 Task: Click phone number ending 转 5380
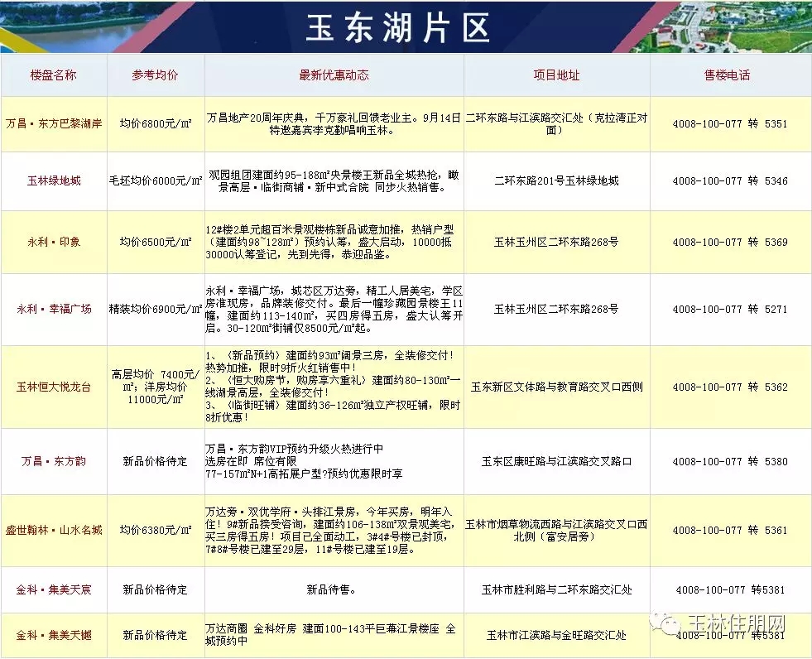730,461
